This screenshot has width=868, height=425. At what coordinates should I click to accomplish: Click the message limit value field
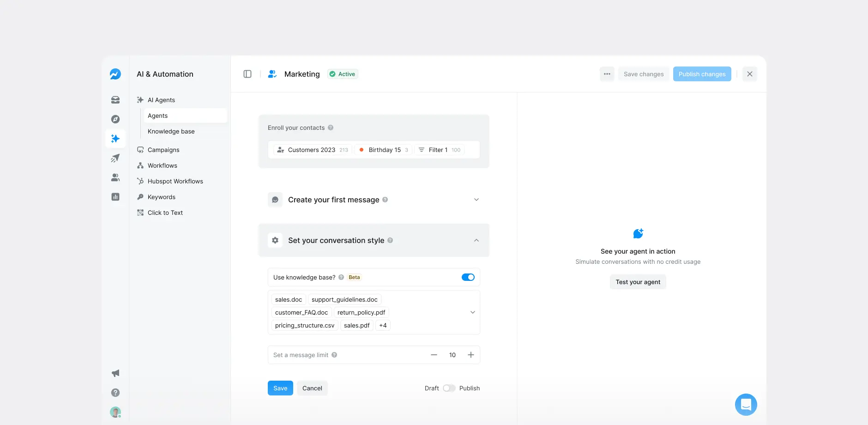click(x=452, y=355)
